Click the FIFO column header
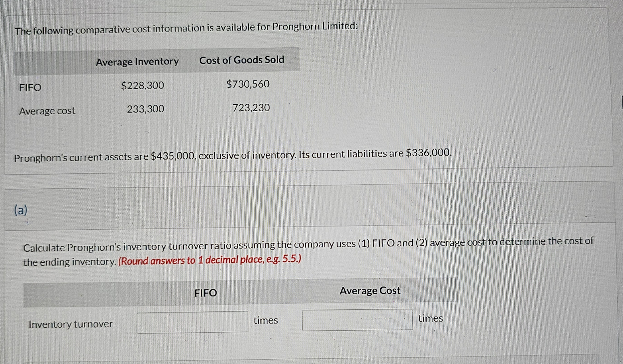Image resolution: width=623 pixels, height=364 pixels. 205,293
